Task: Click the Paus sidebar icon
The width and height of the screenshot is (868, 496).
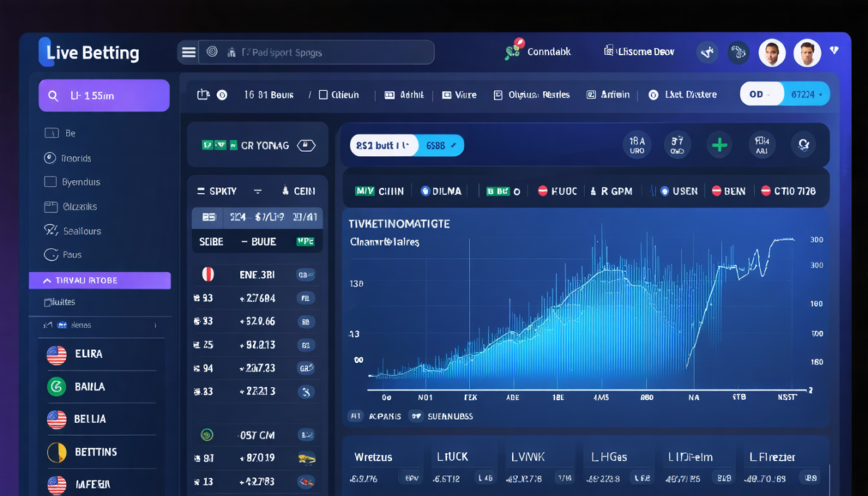Action: click(x=51, y=255)
